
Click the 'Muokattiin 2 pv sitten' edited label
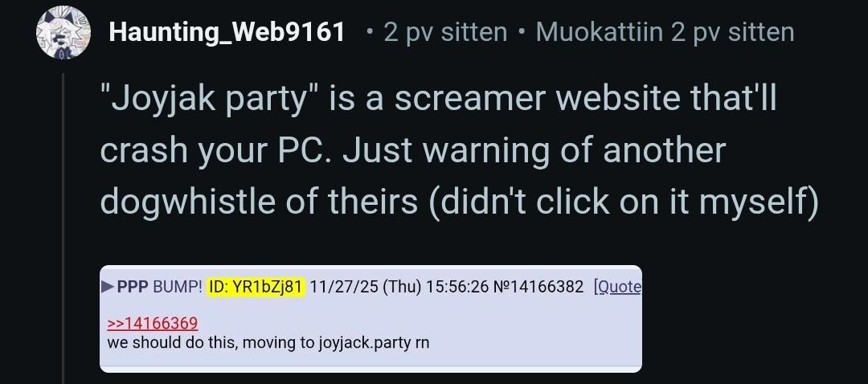coord(665,32)
